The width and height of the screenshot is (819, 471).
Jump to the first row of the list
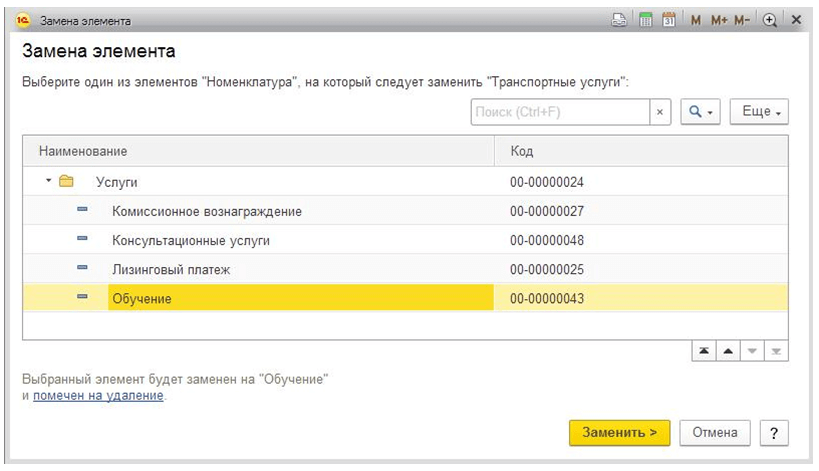[704, 352]
